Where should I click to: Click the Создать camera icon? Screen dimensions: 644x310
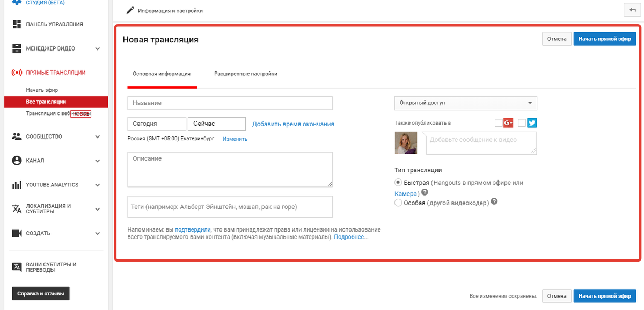[17, 233]
